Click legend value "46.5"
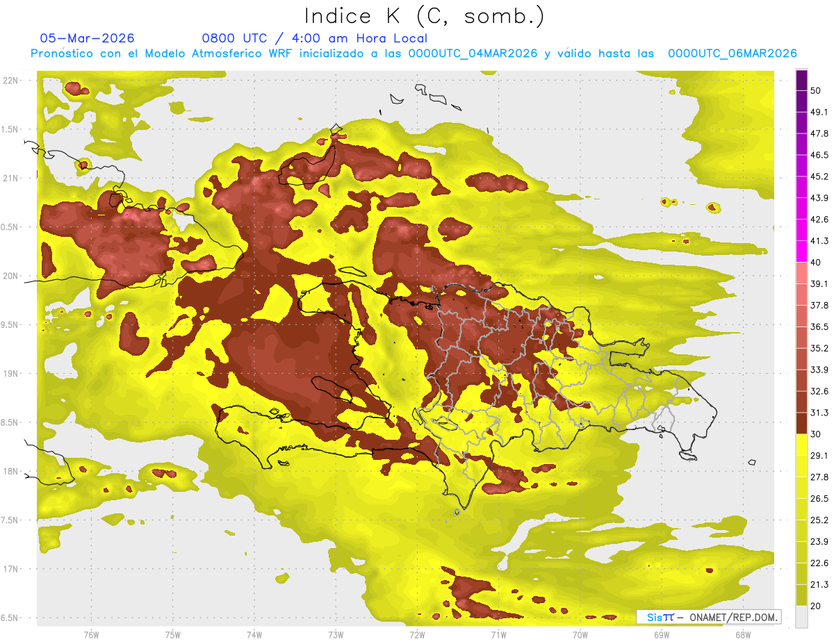 click(819, 155)
